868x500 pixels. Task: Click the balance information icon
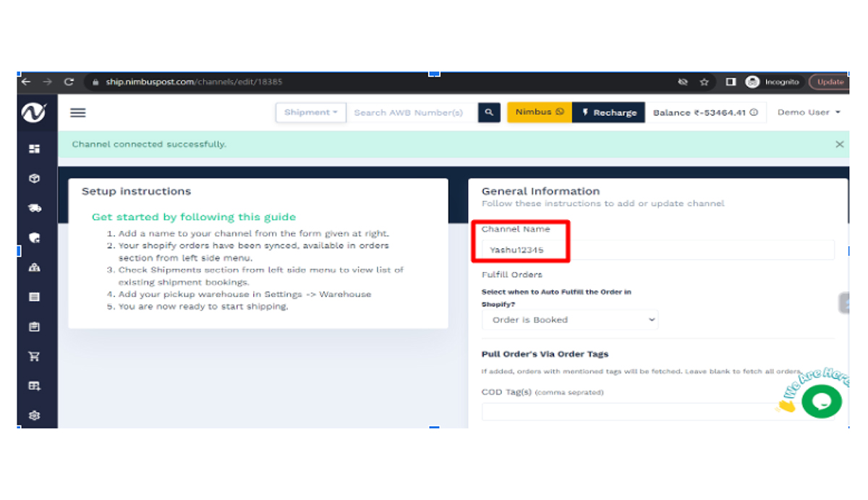point(754,112)
